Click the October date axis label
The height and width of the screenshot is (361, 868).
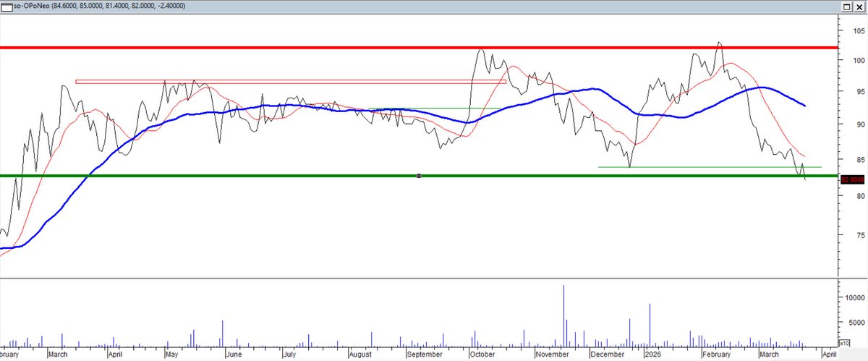(482, 354)
